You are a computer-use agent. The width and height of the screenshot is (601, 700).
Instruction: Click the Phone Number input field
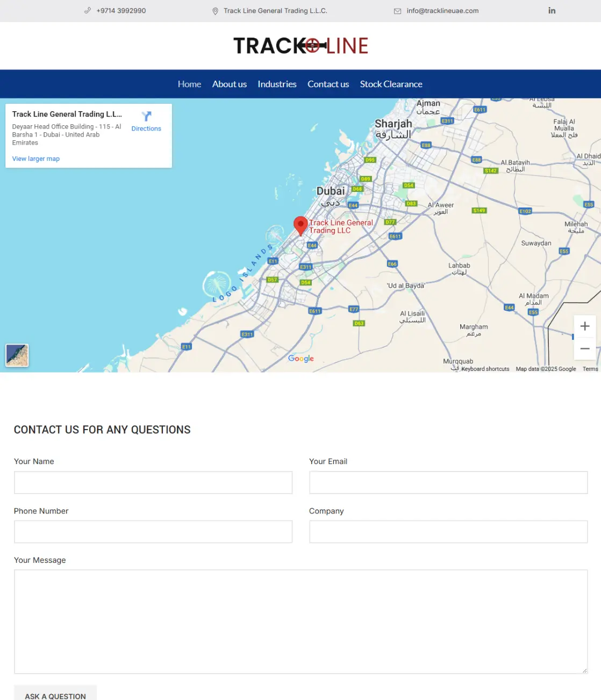coord(153,532)
